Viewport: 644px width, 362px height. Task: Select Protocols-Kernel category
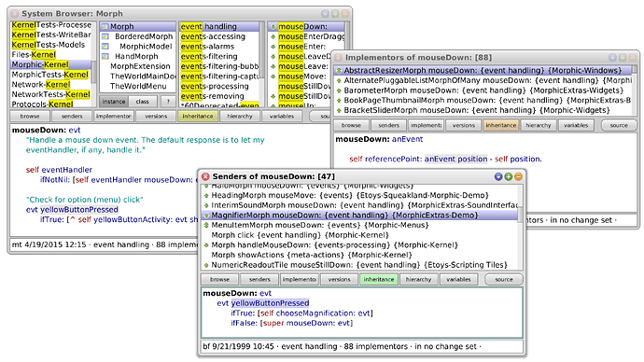50,104
